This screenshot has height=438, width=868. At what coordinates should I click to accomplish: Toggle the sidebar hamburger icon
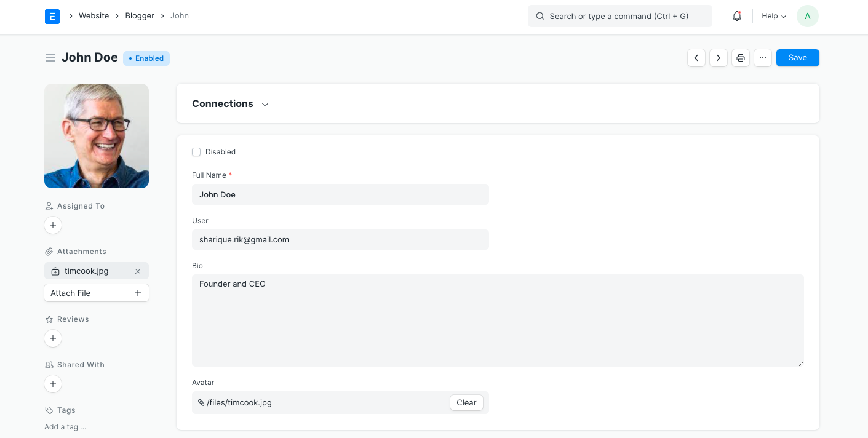tap(50, 58)
